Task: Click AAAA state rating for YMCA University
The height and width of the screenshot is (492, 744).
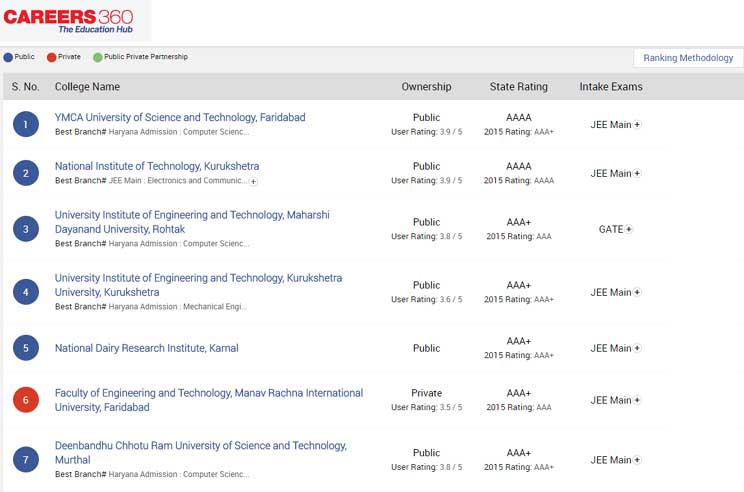Action: click(519, 117)
